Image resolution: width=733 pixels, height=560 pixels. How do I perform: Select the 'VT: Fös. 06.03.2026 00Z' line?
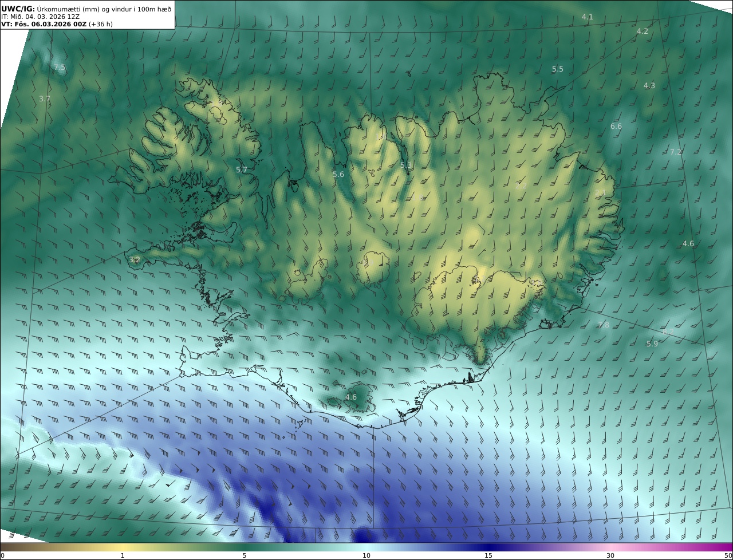pos(43,25)
